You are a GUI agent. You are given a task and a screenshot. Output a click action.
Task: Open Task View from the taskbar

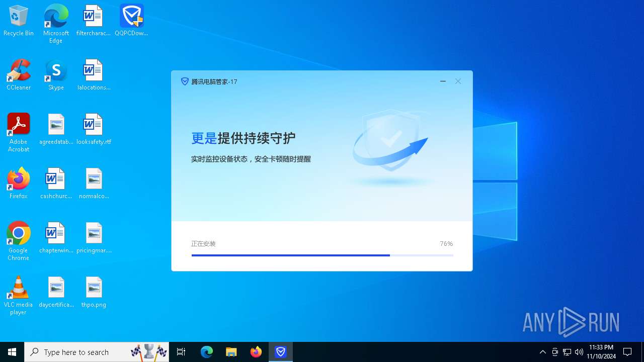181,352
